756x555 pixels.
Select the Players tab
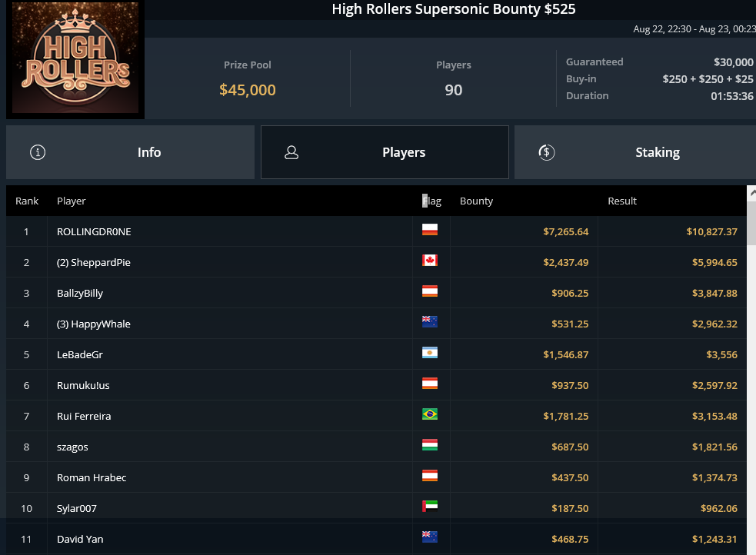(x=385, y=152)
